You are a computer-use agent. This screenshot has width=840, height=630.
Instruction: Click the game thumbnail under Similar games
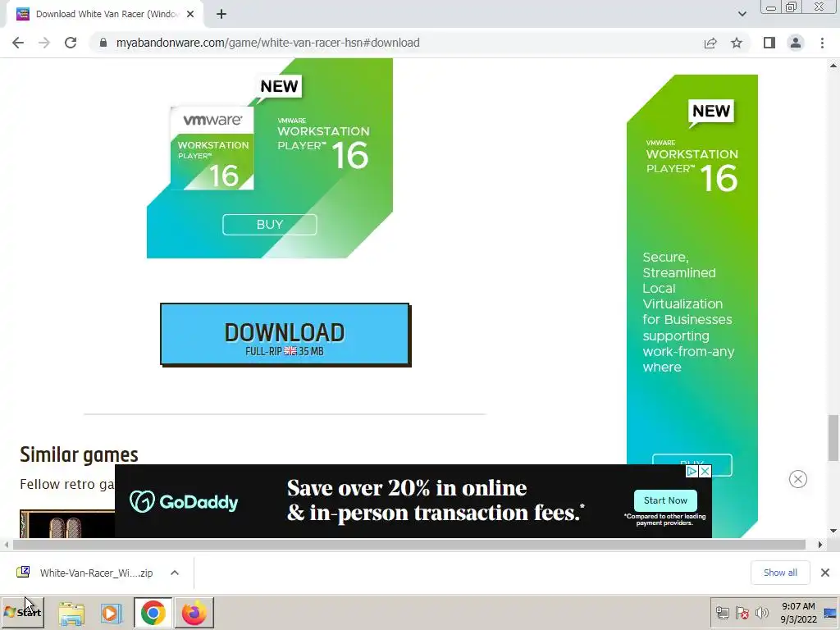pos(67,524)
